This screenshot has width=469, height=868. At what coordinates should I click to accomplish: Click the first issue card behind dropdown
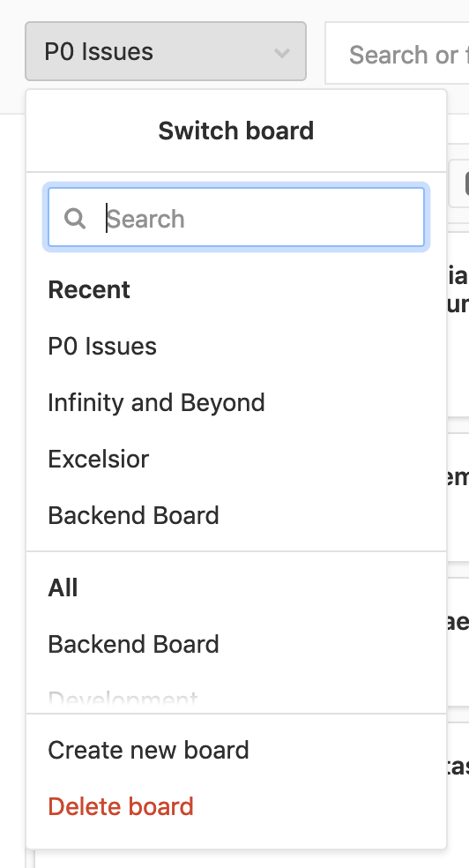(x=458, y=325)
